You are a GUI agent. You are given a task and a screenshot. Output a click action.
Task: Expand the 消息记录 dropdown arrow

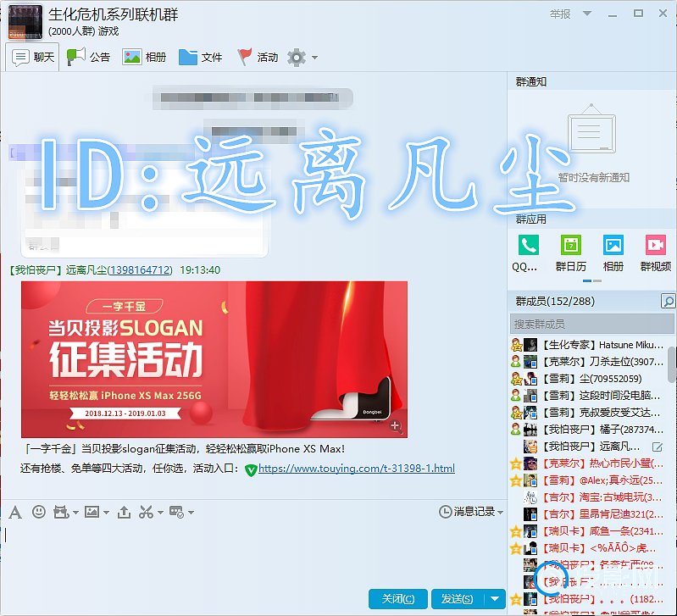[501, 513]
